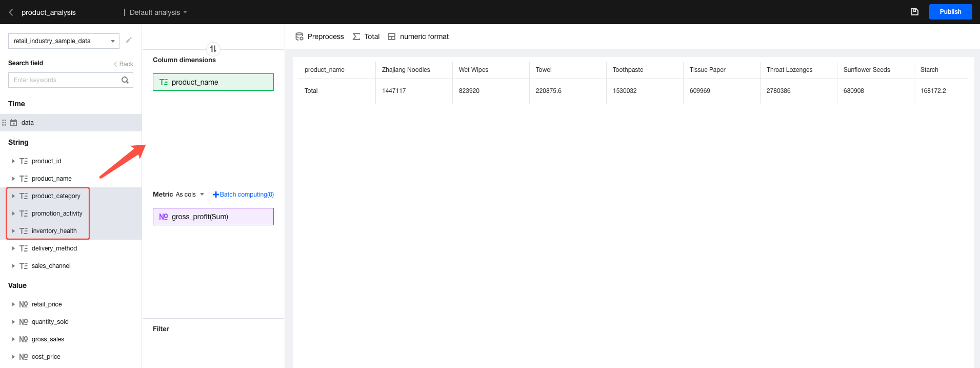
Task: Click the Batch computing(0) link
Action: (x=244, y=195)
